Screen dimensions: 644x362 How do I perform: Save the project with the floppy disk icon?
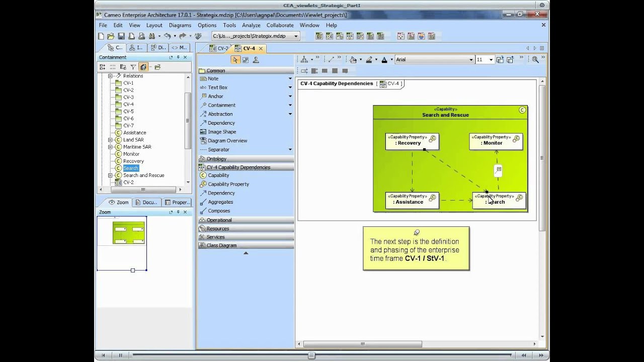(x=121, y=36)
